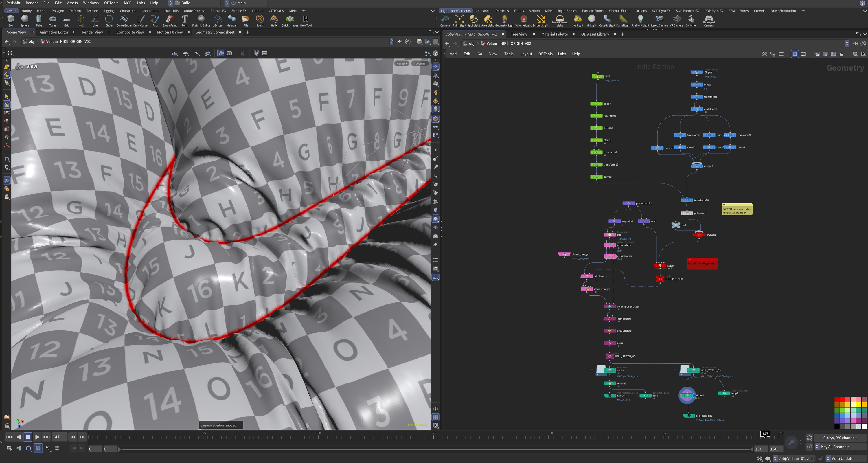Toggle loop playback mode icon
The width and height of the screenshot is (868, 463).
pos(29,448)
